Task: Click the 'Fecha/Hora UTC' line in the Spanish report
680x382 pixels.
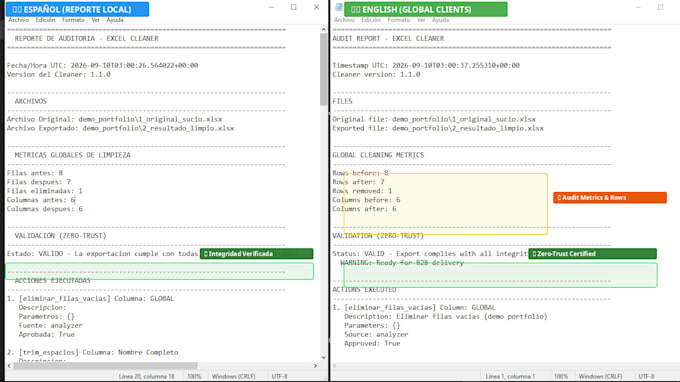Action: pyautogui.click(x=102, y=65)
